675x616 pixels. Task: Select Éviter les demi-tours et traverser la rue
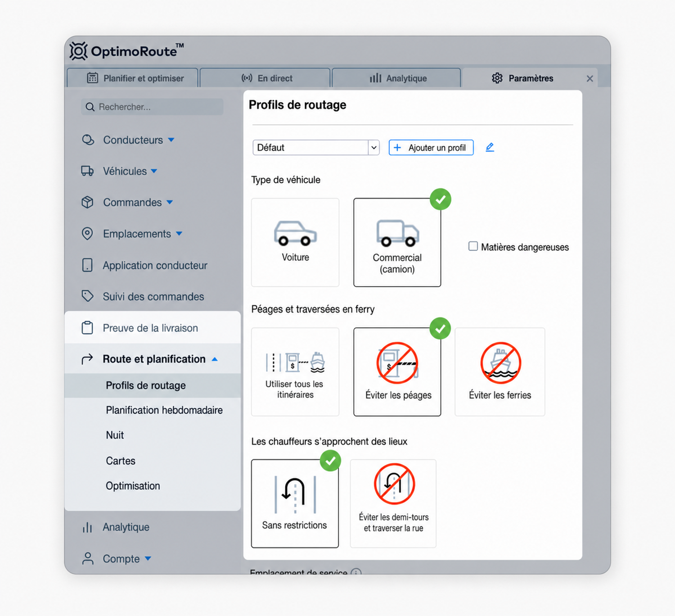coord(393,503)
